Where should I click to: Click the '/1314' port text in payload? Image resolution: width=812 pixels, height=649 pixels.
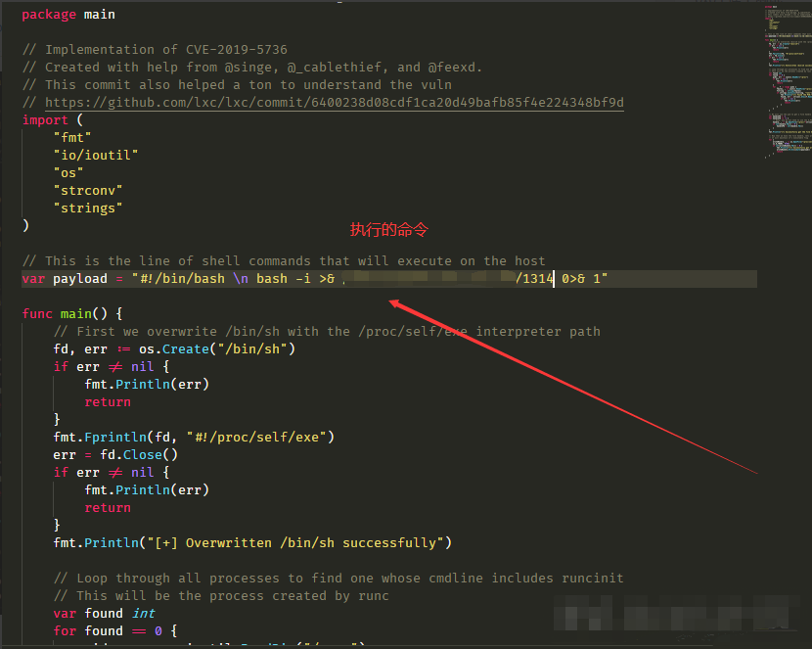(x=535, y=279)
